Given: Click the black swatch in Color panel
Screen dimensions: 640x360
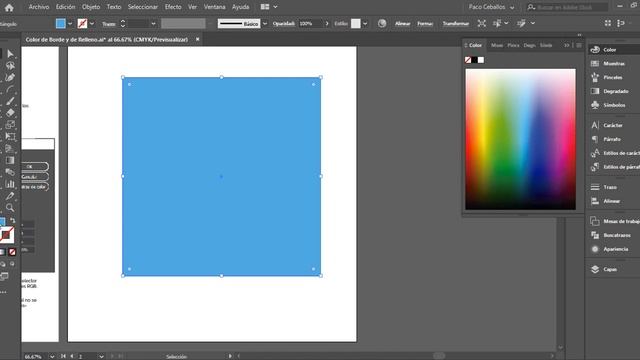Looking at the screenshot, I should coord(474,60).
